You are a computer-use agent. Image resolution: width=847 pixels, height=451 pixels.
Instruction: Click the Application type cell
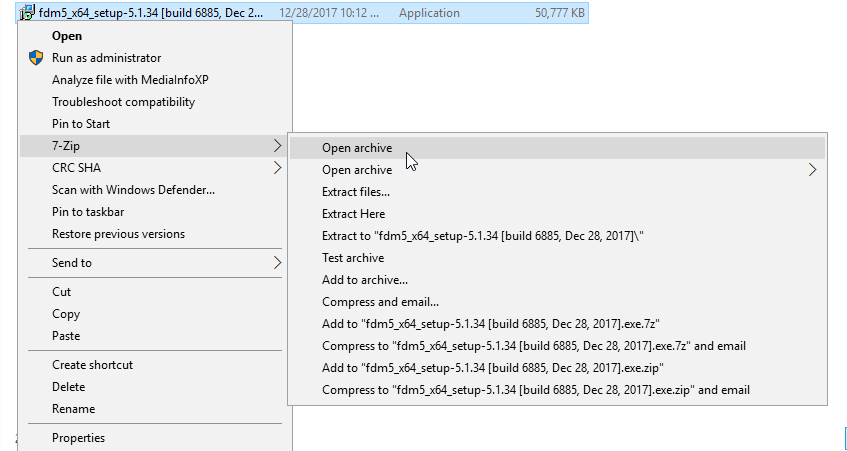429,12
